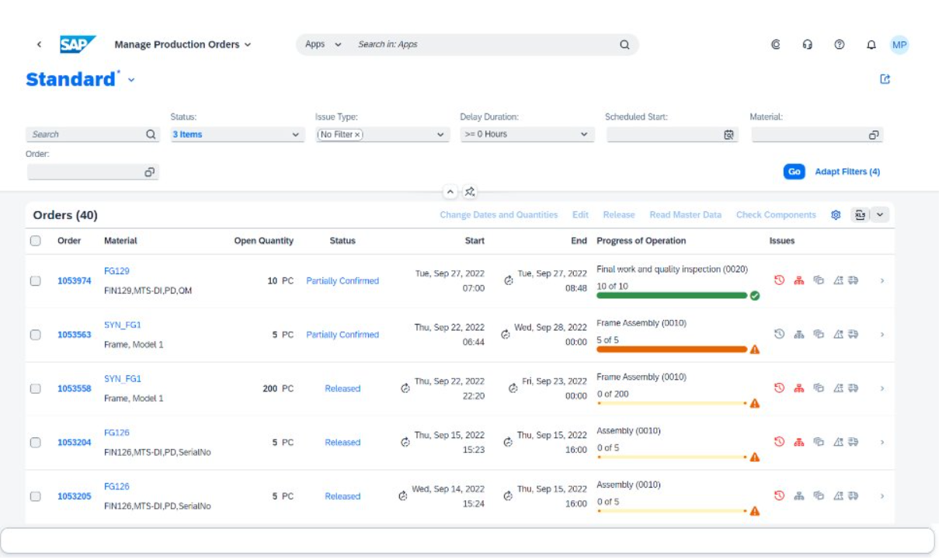
Task: Click progress bar showing 0 of 200
Action: pos(672,403)
